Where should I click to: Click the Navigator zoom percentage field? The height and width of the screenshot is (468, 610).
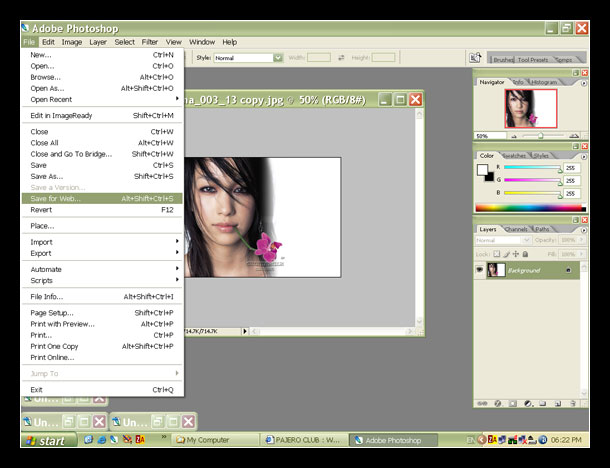[483, 136]
